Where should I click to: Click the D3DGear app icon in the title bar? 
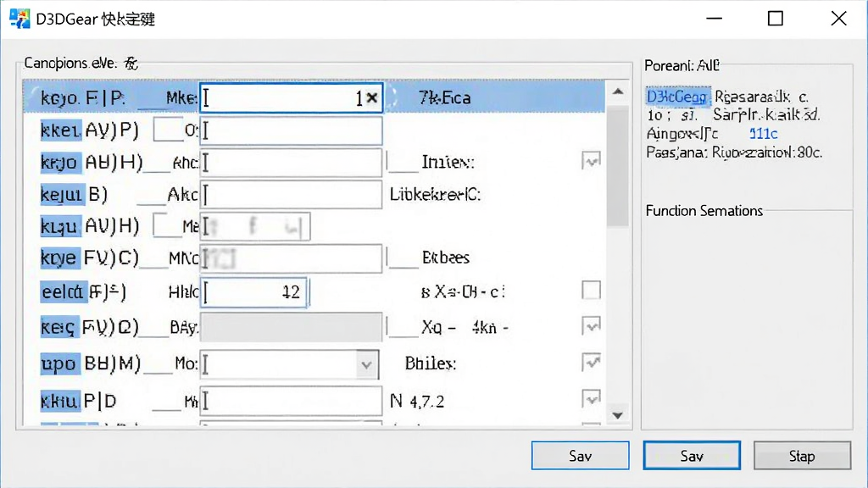19,19
